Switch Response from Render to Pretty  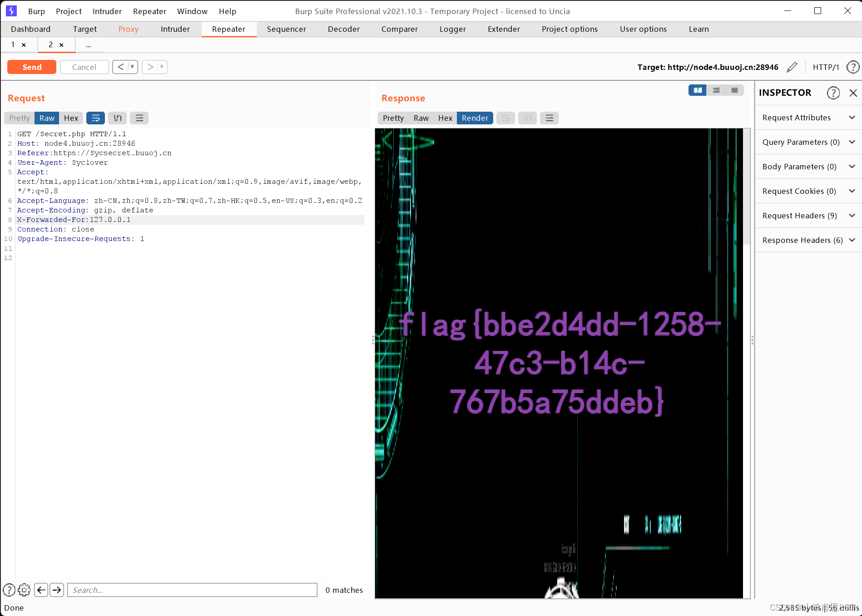(x=392, y=118)
